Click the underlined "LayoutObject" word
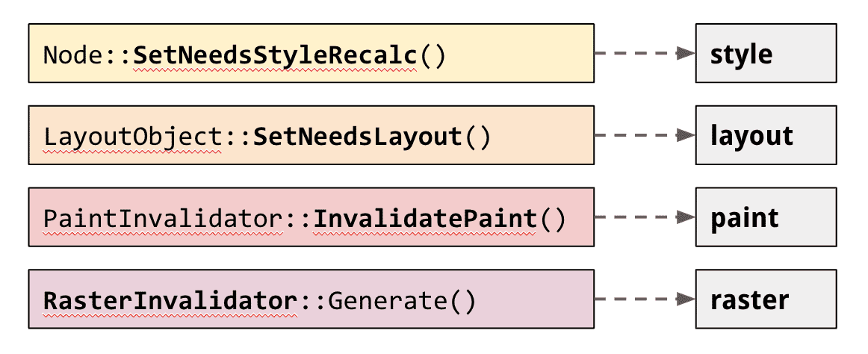 coord(132,137)
